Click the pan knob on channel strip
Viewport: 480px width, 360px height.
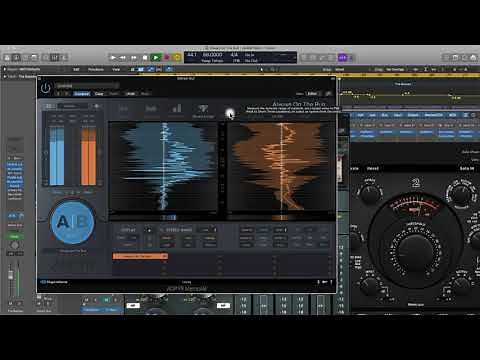tap(14, 246)
